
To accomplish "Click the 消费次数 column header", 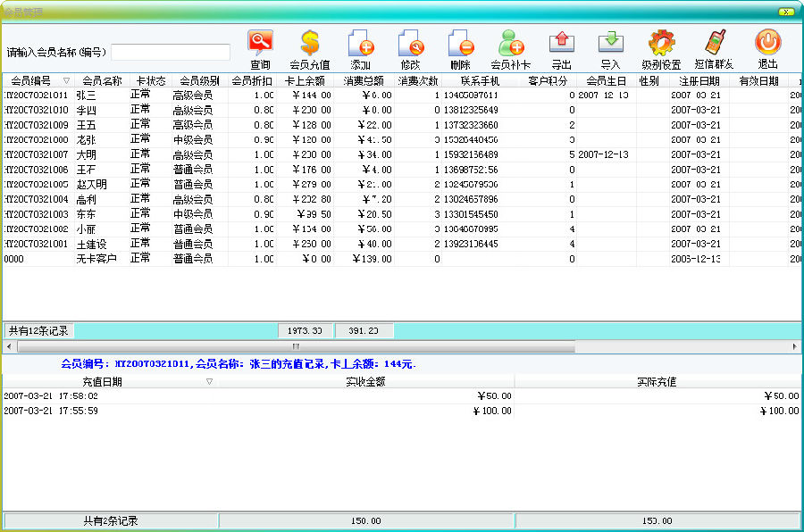I will pos(418,80).
